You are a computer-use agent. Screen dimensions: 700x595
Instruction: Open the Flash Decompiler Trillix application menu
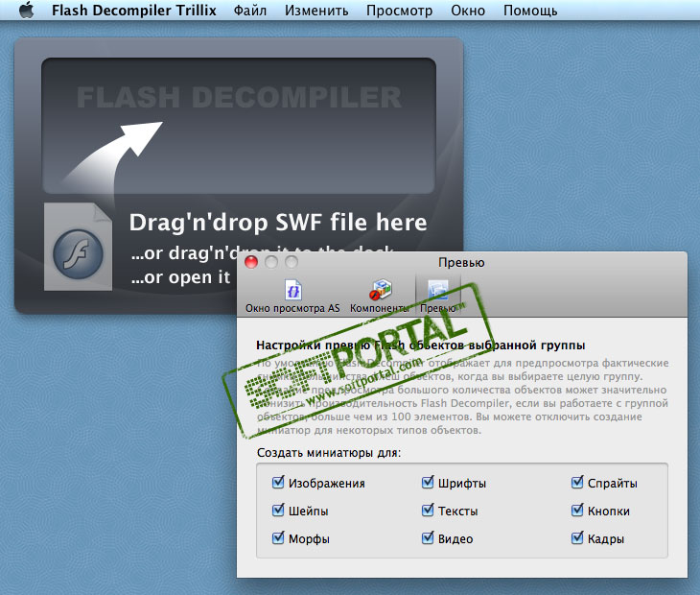pos(134,10)
